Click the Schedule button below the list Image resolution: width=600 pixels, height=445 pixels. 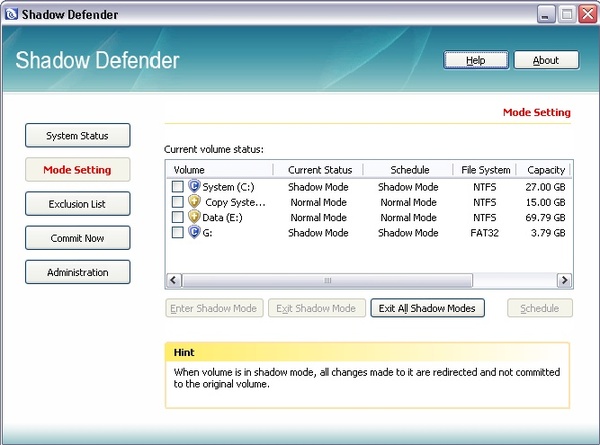tap(540, 308)
